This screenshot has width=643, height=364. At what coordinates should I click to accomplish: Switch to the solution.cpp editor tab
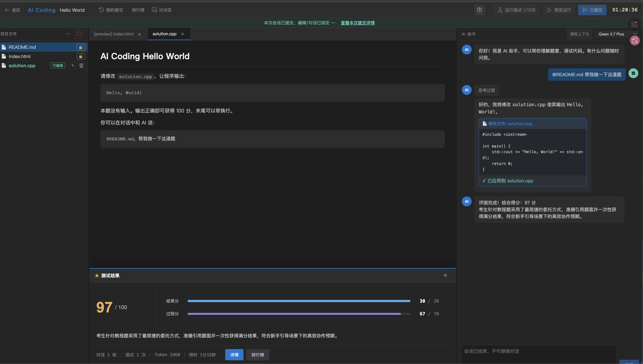click(164, 34)
